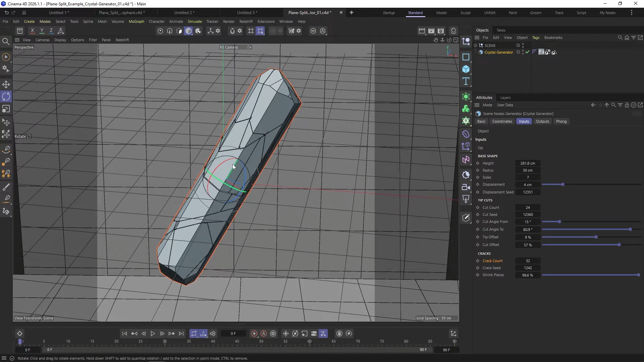
Task: Click the material tag on Crystal Generator
Action: (541, 52)
